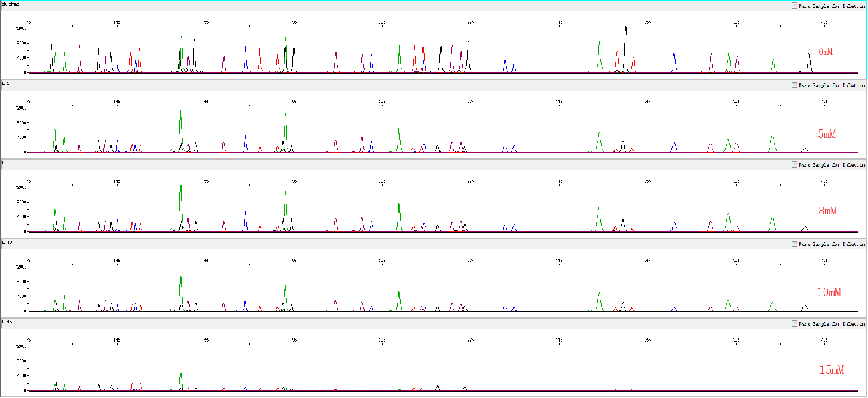Click the tallest green peak in 5mM plot
Viewport: 868px width, 398px height.
181,130
